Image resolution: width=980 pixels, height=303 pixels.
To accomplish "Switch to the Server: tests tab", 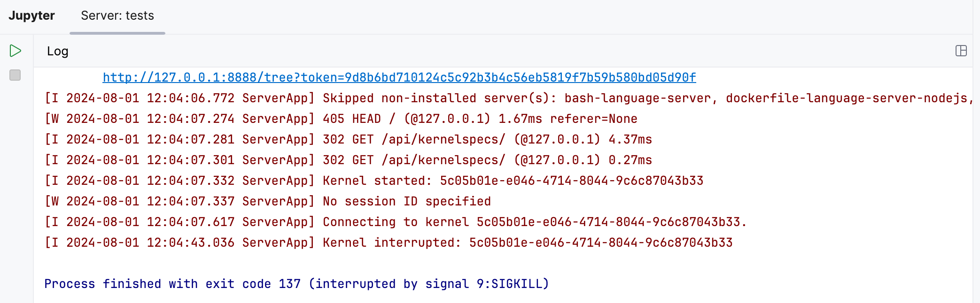I will [x=117, y=15].
